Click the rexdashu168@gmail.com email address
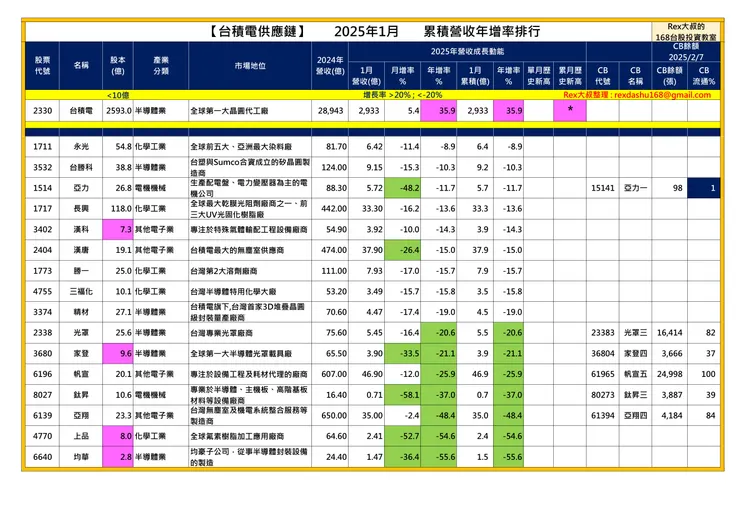This screenshot has width=740, height=523. 662,95
